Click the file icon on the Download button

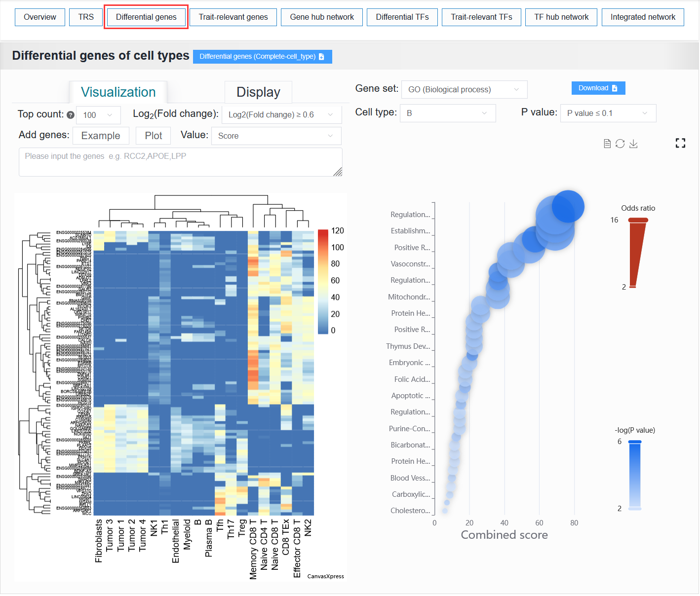[x=615, y=88]
